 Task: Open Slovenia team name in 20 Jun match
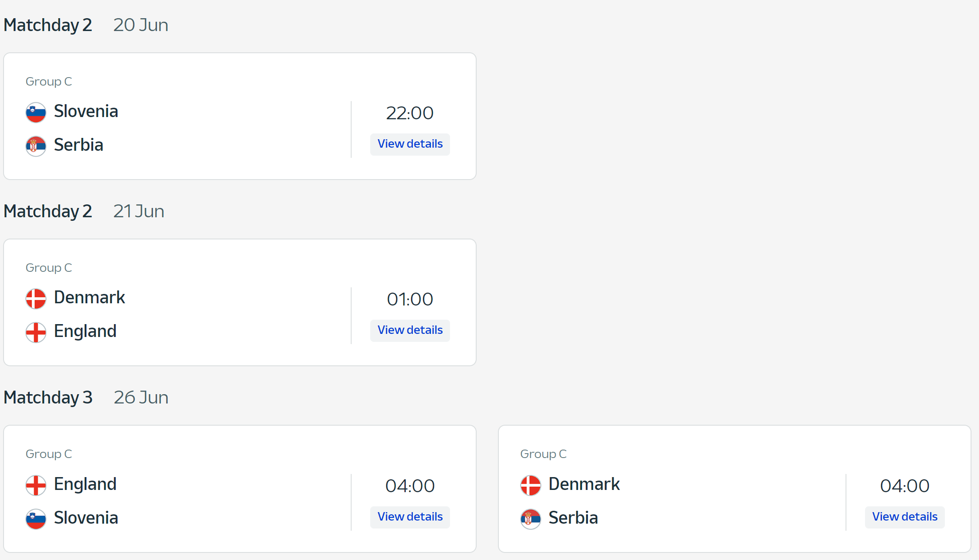pyautogui.click(x=86, y=111)
